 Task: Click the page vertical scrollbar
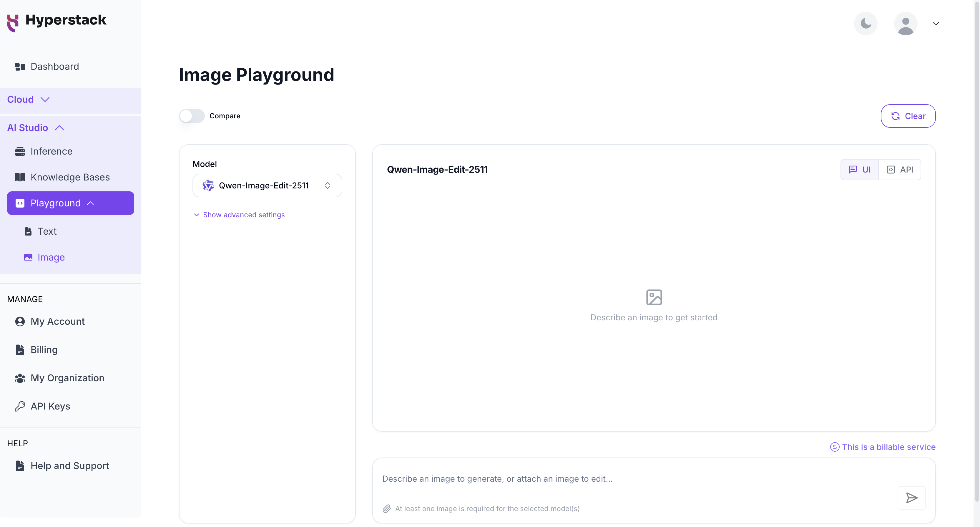pos(976,251)
